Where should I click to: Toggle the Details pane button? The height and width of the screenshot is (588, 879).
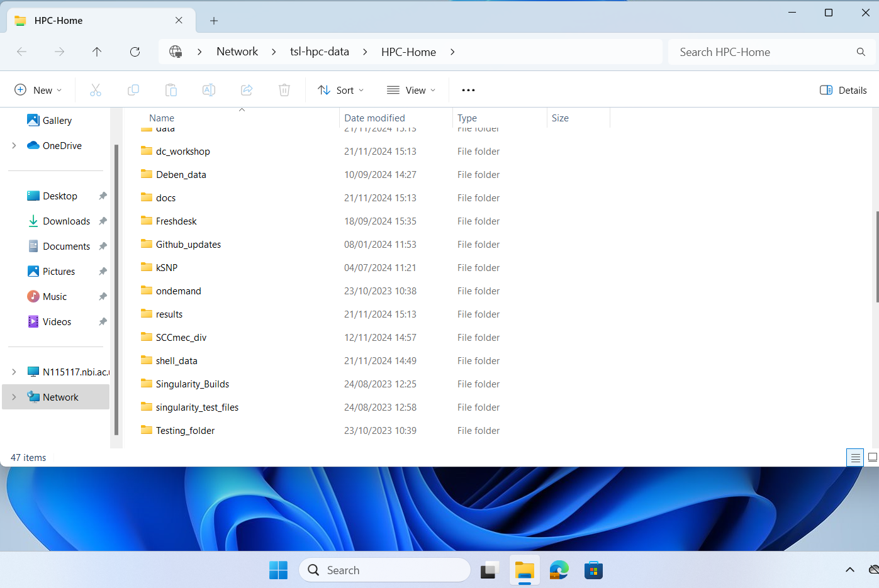[x=843, y=90]
